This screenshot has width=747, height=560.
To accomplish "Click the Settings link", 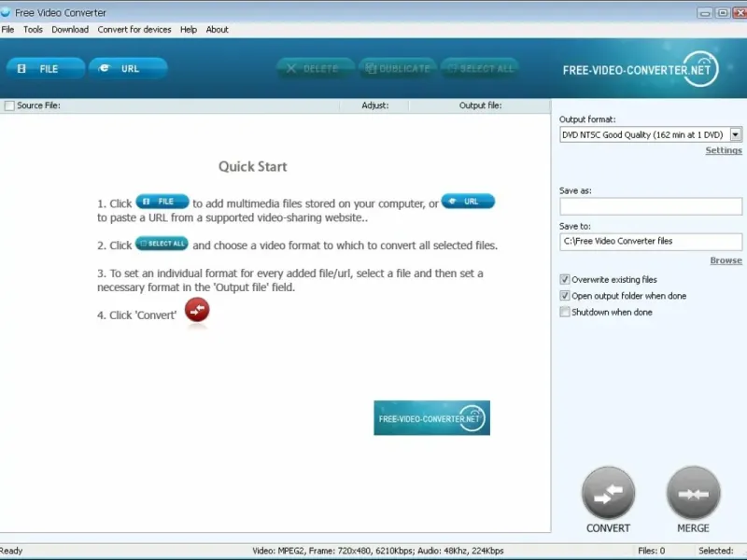I will pyautogui.click(x=724, y=150).
